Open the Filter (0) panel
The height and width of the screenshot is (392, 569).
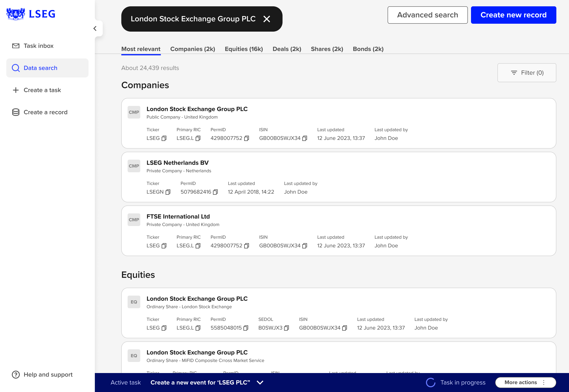[x=527, y=72]
